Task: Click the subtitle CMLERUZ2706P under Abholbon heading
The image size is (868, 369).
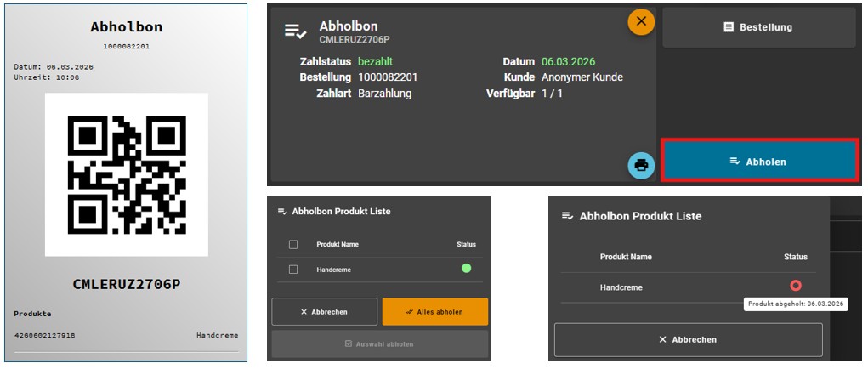Action: [355, 39]
